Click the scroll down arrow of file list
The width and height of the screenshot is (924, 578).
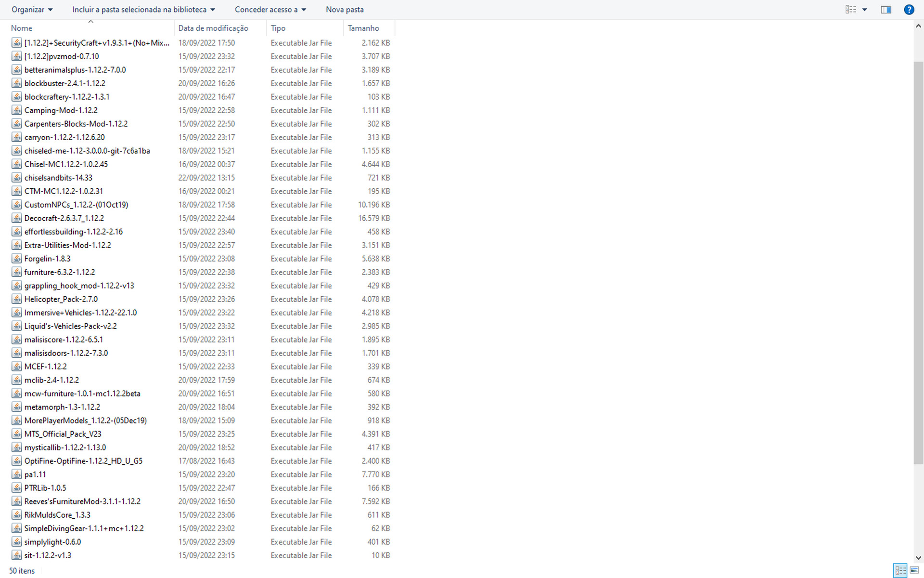pyautogui.click(x=918, y=557)
